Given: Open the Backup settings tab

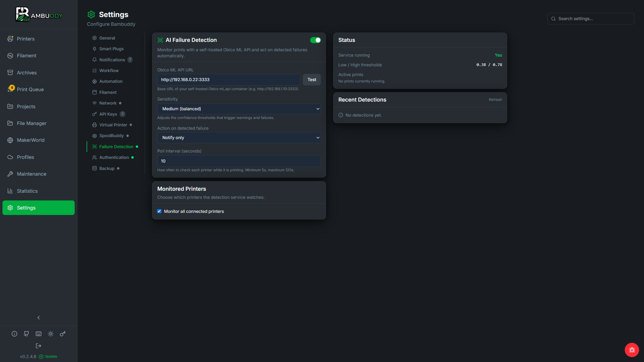Looking at the screenshot, I should (x=106, y=168).
